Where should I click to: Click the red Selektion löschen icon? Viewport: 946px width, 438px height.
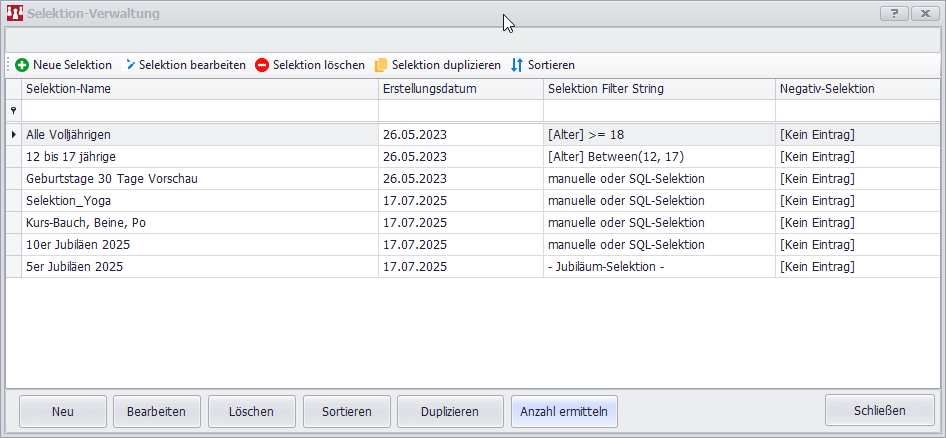pos(262,65)
